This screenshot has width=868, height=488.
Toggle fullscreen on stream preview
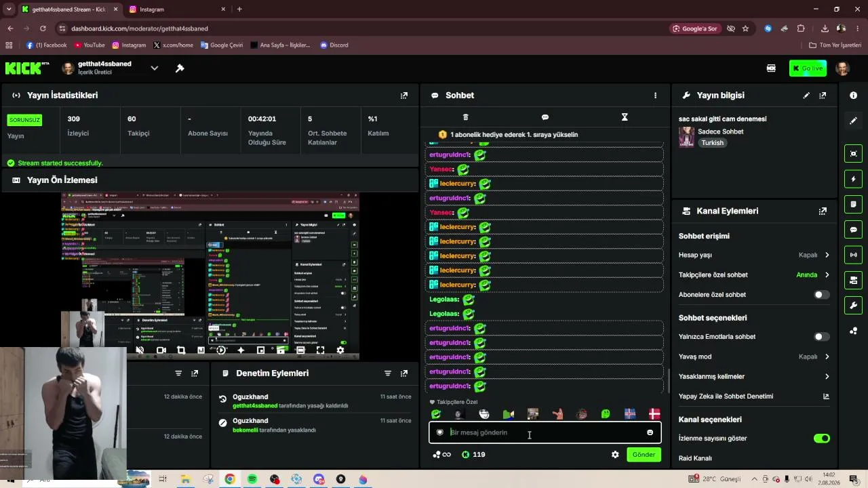320,350
